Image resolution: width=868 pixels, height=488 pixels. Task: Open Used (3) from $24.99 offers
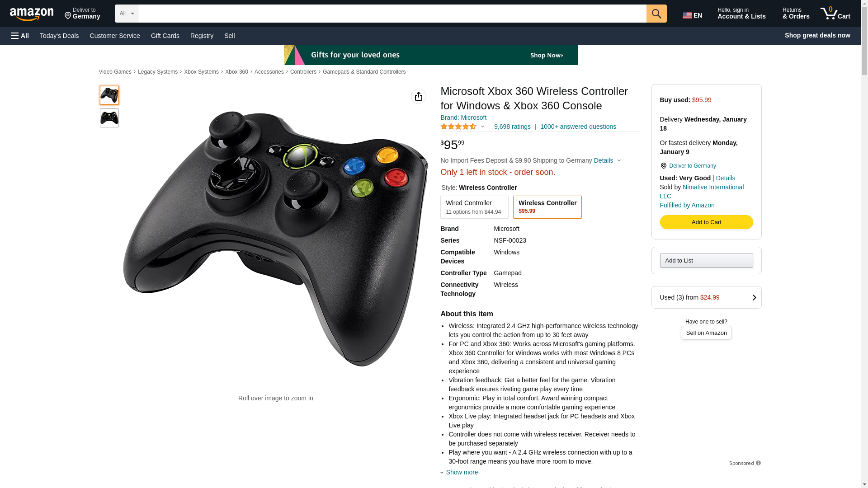[706, 297]
